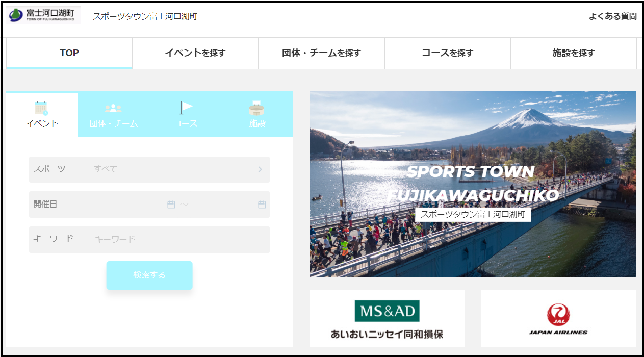Navigate to コースを探す

coord(447,53)
